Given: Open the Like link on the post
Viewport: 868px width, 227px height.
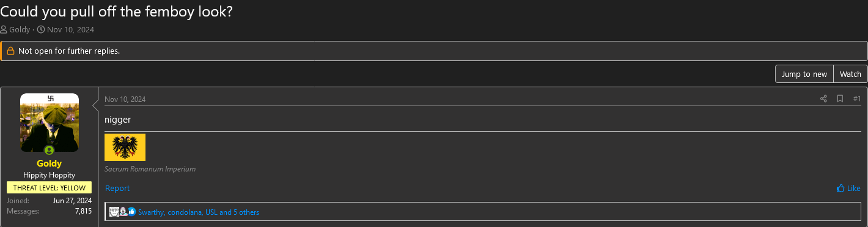Looking at the screenshot, I should pos(848,188).
